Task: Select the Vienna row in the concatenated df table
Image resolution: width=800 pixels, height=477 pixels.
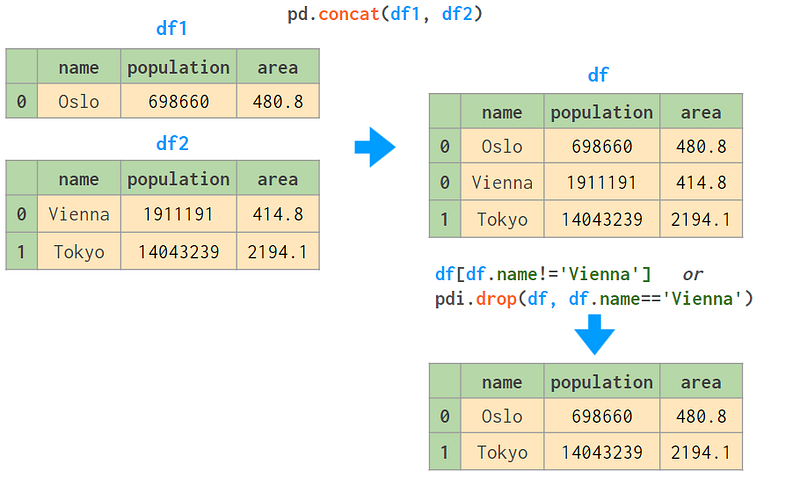Action: (x=586, y=182)
